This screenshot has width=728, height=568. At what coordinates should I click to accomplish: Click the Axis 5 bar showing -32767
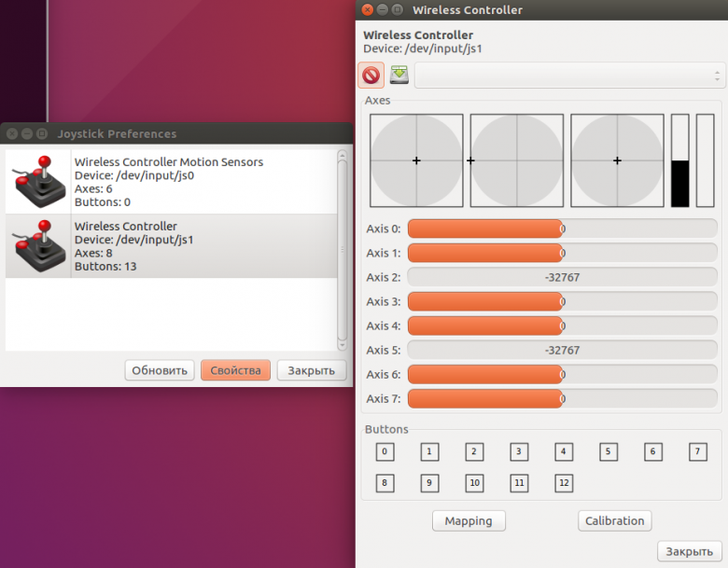(x=562, y=350)
